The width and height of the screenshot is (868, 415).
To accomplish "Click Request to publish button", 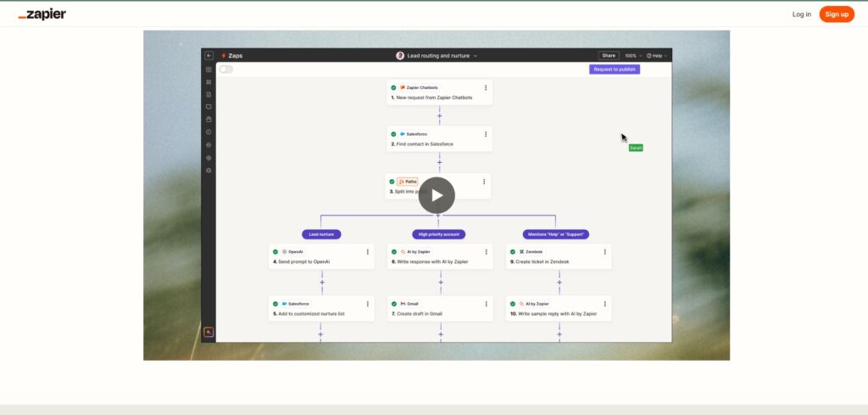I will [x=615, y=70].
